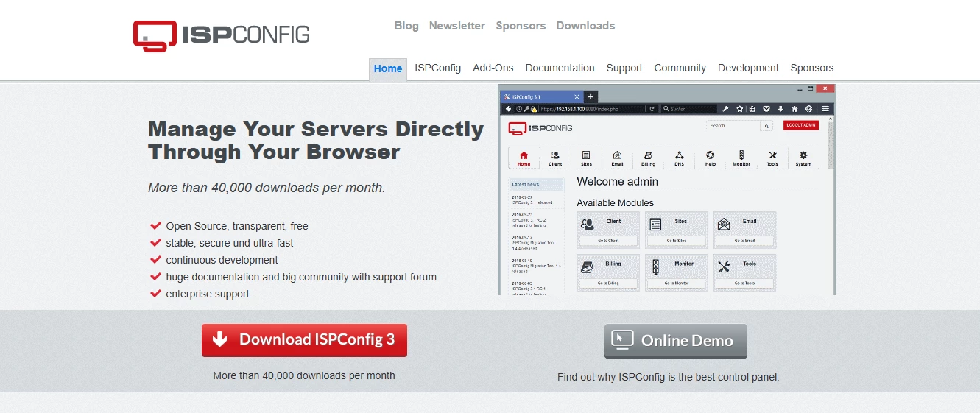Viewport: 980px width, 413px height.
Task: Open the Documentation menu item
Action: tap(560, 68)
